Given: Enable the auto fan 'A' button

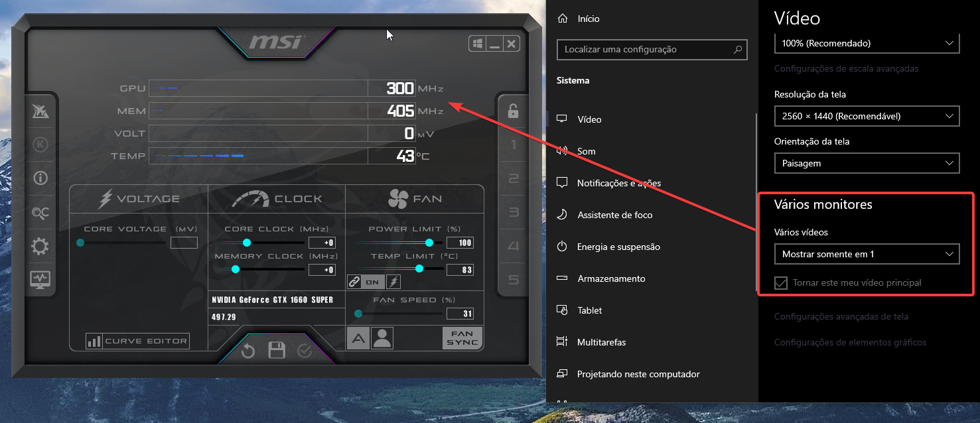Looking at the screenshot, I should pyautogui.click(x=358, y=339).
